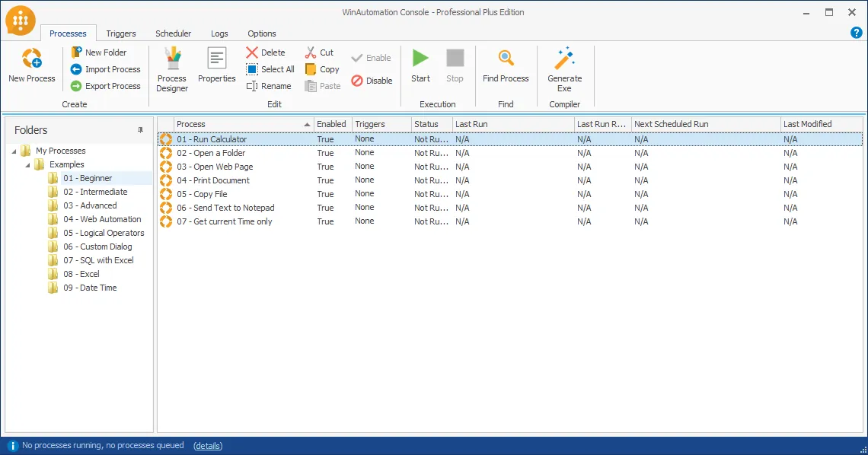The height and width of the screenshot is (455, 868).
Task: Click Select All in Edit group
Action: tap(270, 69)
